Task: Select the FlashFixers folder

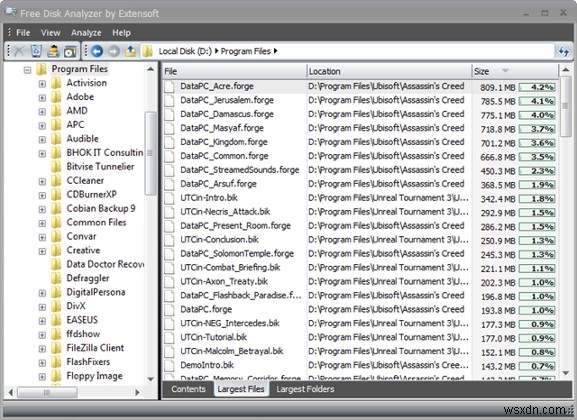Action: tap(88, 362)
